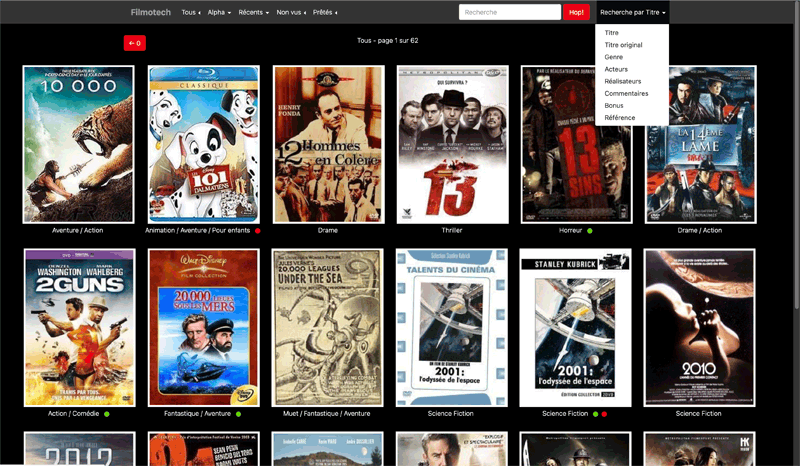Focus the Recherche search field
Screen dimensions: 800x466
(510, 12)
